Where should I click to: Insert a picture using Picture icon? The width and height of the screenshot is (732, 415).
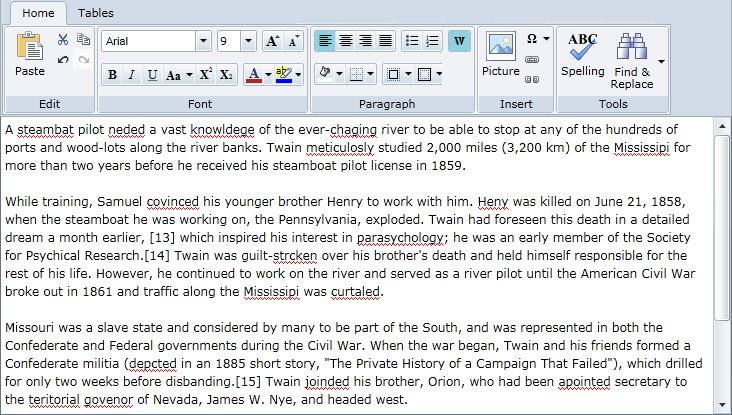tap(500, 54)
